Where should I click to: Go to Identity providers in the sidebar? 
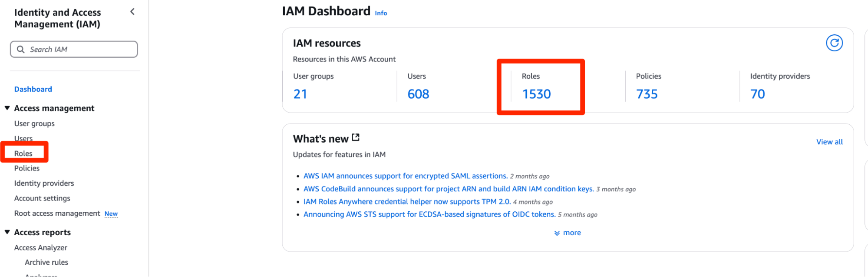coord(44,184)
